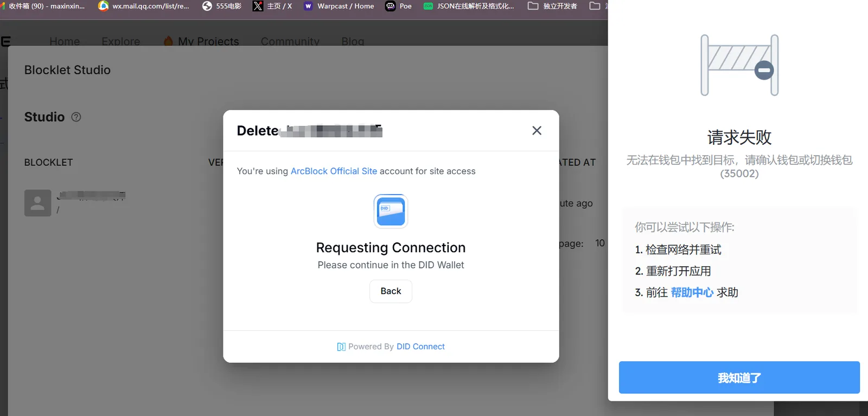Select the blocklet avatar thumbnail in the table

pyautogui.click(x=38, y=203)
